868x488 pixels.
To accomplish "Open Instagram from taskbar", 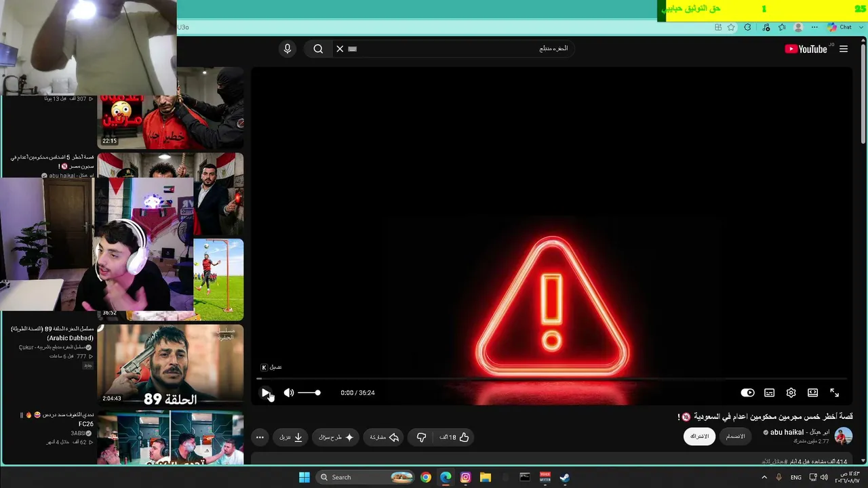I will (465, 477).
